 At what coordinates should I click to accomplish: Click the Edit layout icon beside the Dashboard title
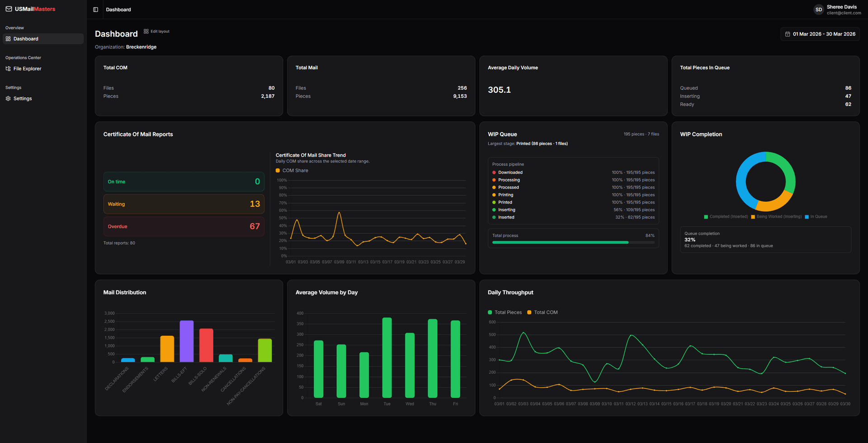tap(145, 31)
